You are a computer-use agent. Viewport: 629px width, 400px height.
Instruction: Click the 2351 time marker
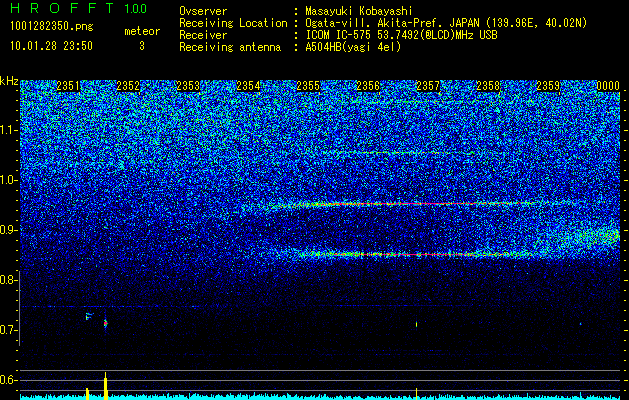[x=68, y=86]
